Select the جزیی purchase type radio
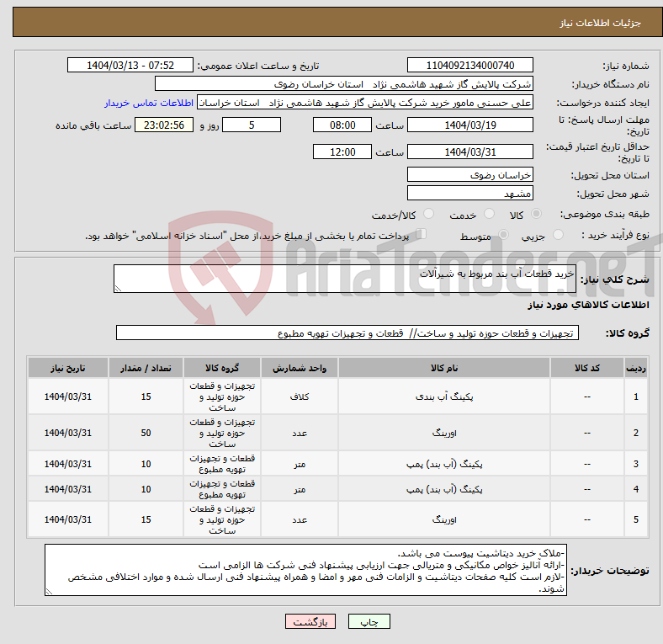The width and height of the screenshot is (663, 644). 558,234
